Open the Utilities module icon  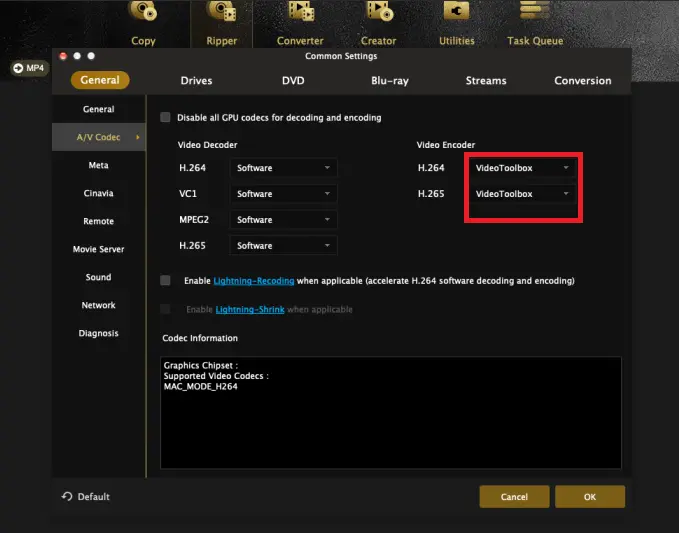pyautogui.click(x=457, y=14)
